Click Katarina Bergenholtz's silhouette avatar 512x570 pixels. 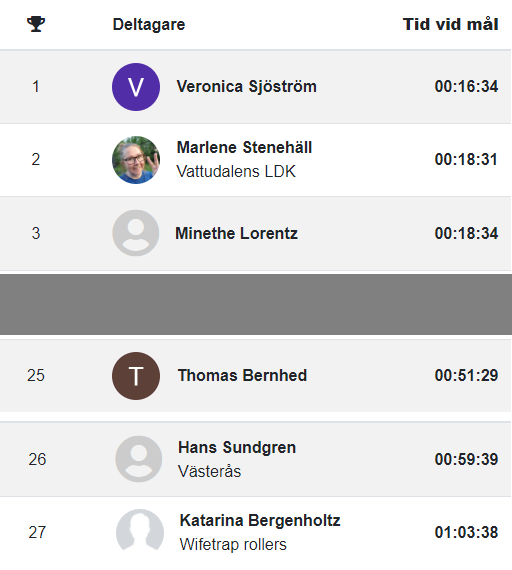point(140,532)
